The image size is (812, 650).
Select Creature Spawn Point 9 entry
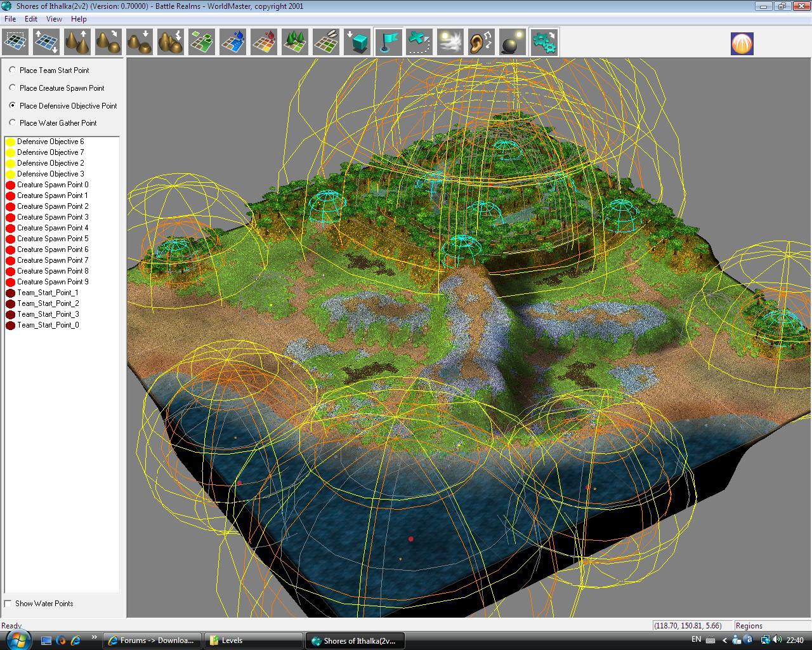pos(53,282)
